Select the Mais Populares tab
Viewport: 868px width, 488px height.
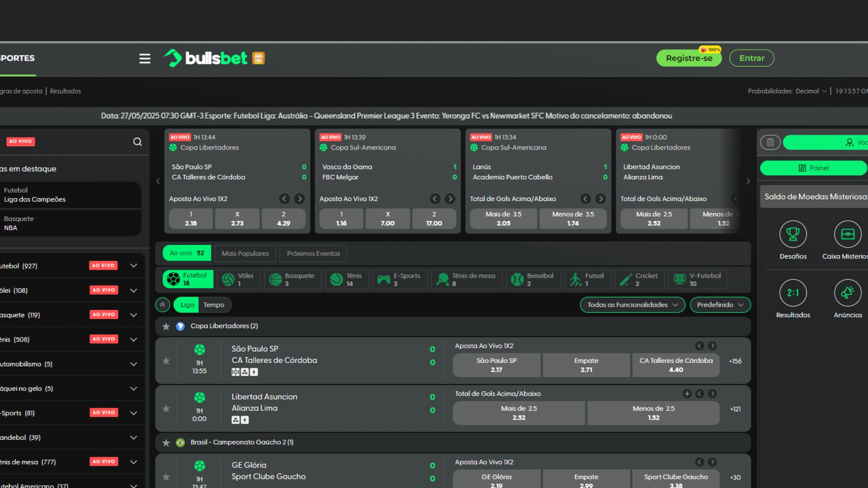[x=245, y=253]
